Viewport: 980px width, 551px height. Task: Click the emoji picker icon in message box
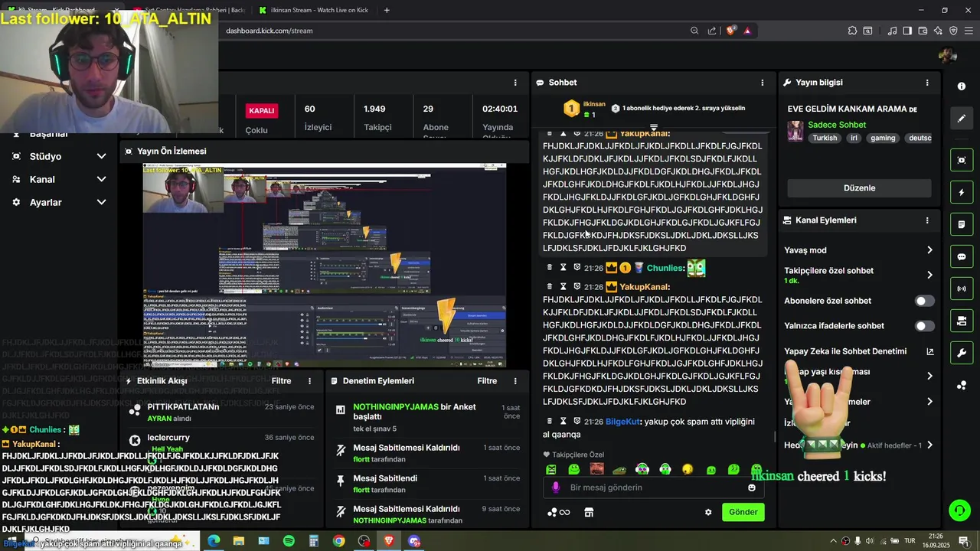[x=752, y=487]
